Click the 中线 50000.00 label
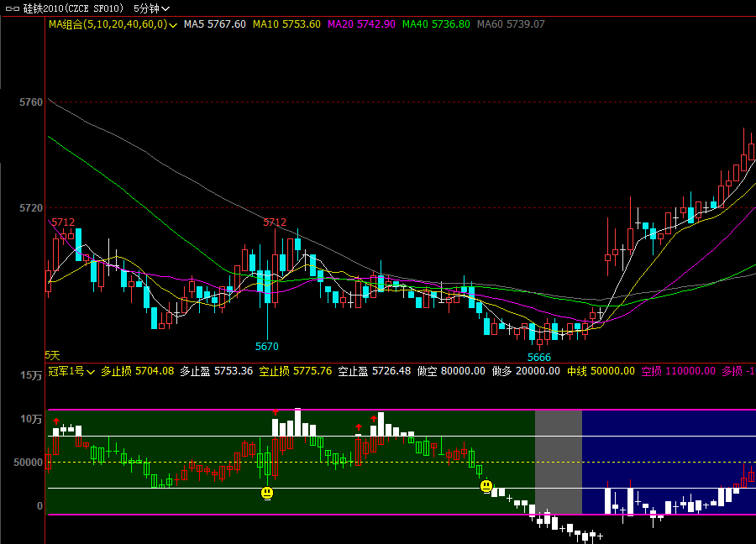The image size is (756, 544). 601,370
